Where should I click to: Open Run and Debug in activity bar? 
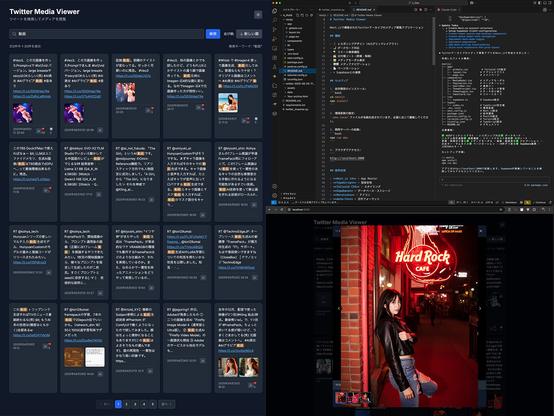[x=275, y=39]
